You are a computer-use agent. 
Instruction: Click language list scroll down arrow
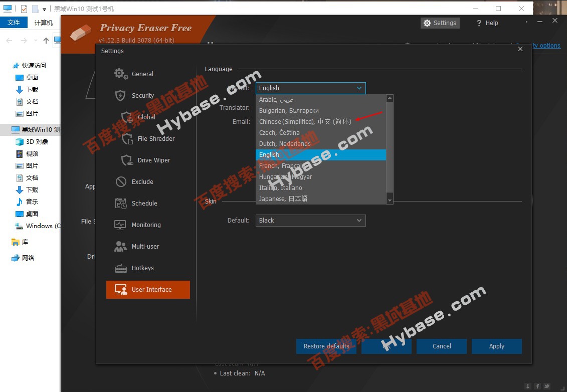pyautogui.click(x=390, y=201)
